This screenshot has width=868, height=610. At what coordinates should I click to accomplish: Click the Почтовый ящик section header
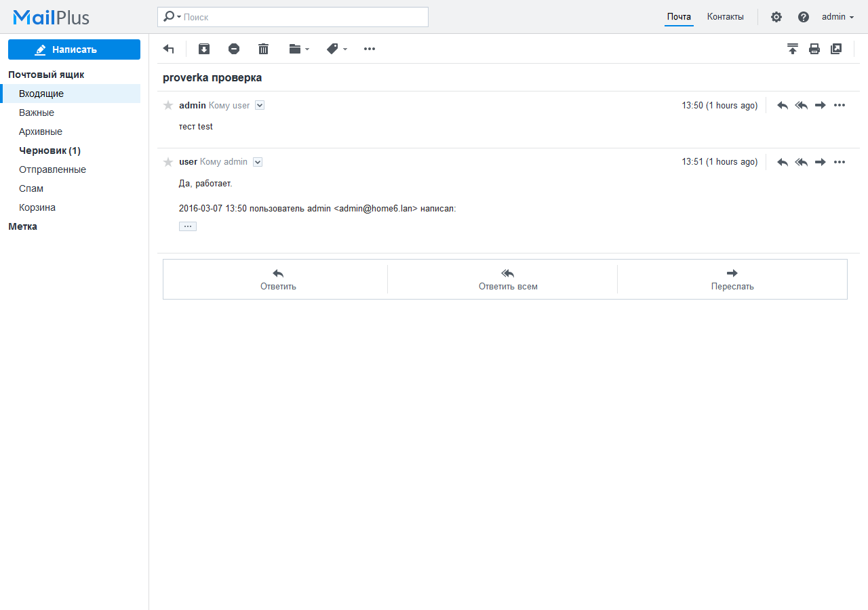coord(46,75)
